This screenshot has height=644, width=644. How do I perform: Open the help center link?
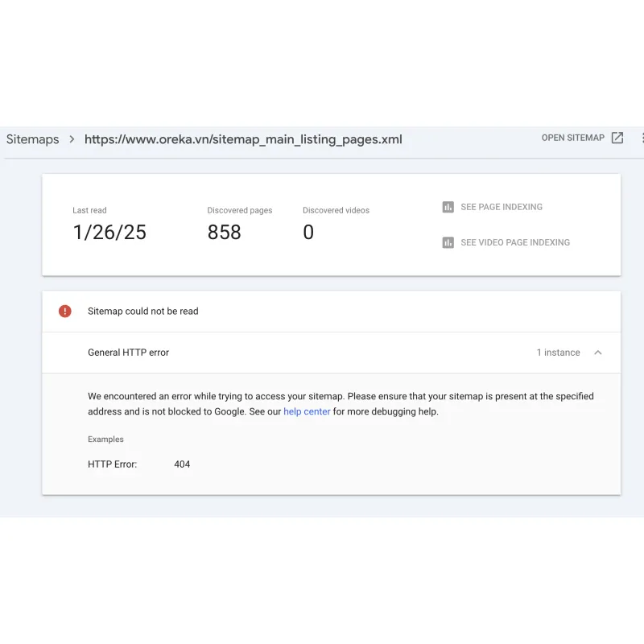click(307, 411)
